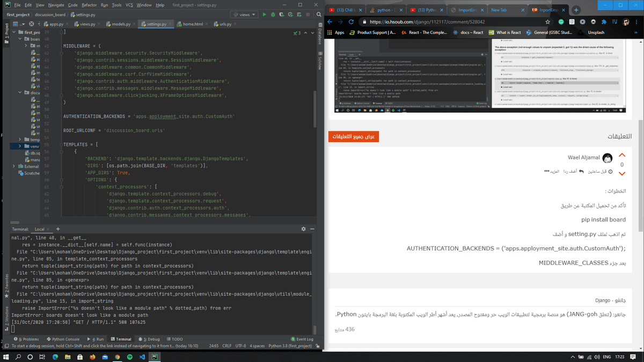Launch Spotify from the taskbar
This screenshot has width=644, height=362.
129,357
